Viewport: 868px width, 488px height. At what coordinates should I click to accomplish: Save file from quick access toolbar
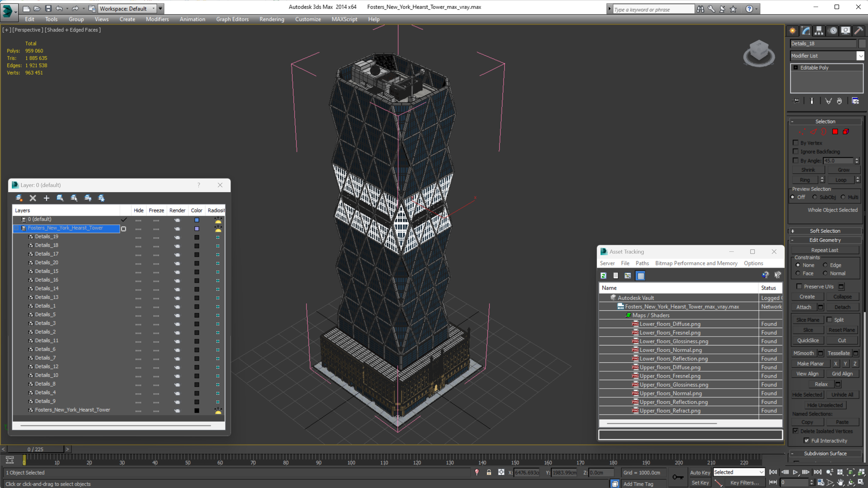tap(48, 9)
